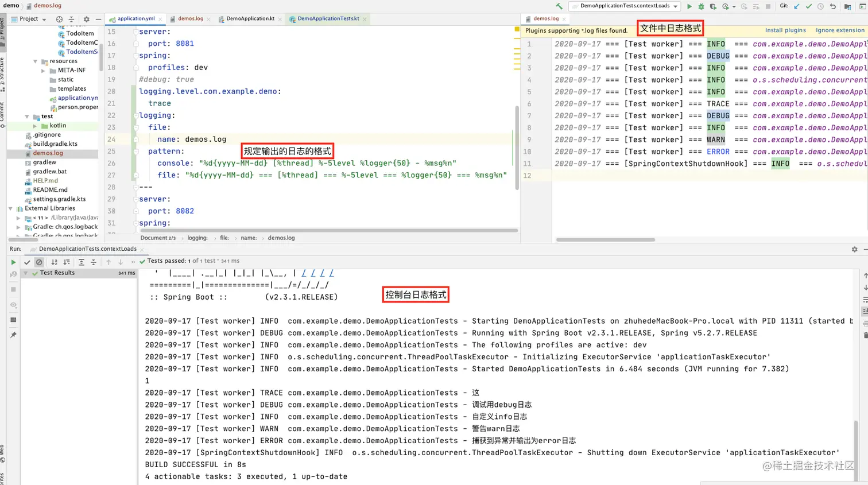868x485 pixels.
Task: Run DemoApplicationTests.contextLoads from the top toolbar
Action: (x=689, y=6)
